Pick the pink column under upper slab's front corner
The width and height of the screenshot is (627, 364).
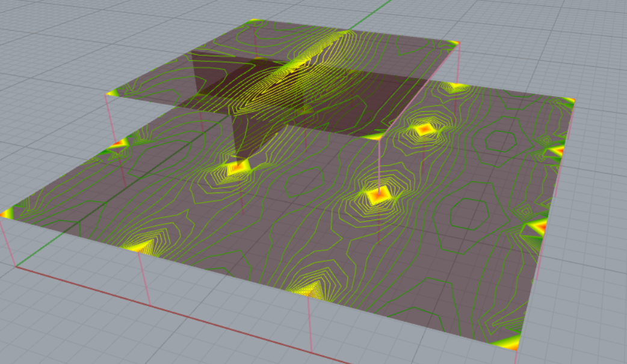(378, 167)
